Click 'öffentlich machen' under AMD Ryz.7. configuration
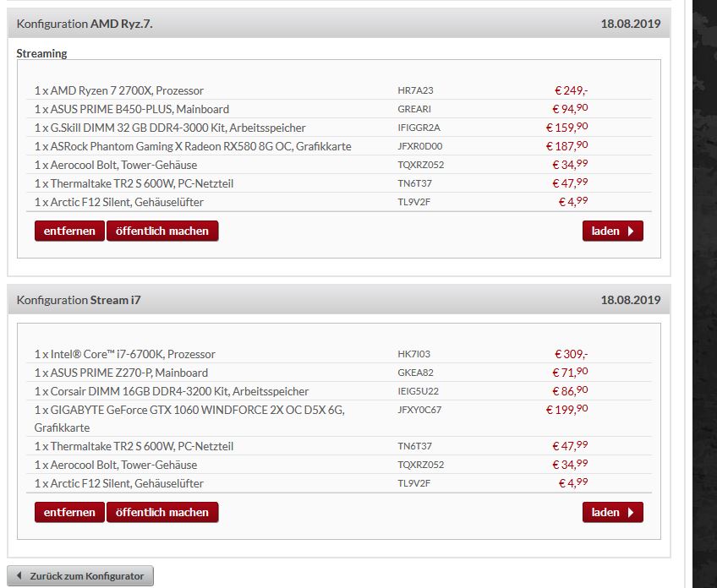This screenshot has width=717, height=588. [162, 231]
